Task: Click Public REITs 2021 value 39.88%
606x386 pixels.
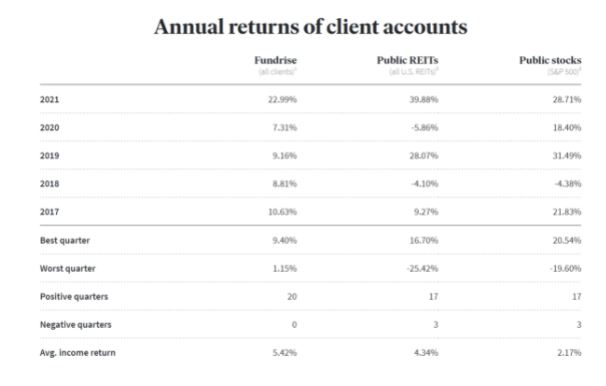Action: tap(424, 100)
